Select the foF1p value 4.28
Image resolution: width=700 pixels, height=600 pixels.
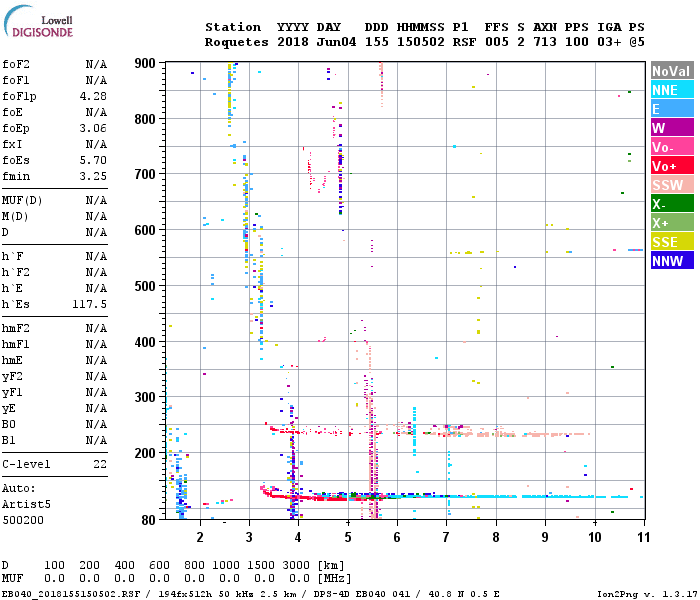pyautogui.click(x=93, y=96)
